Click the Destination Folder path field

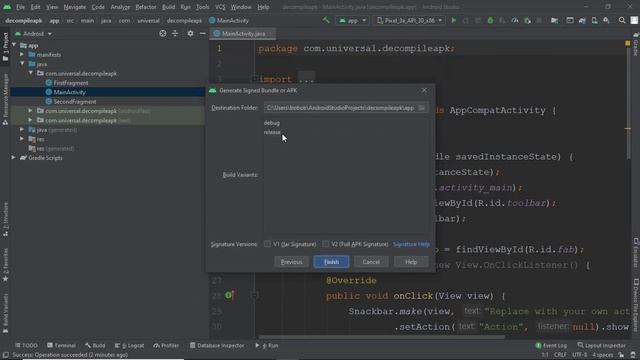340,108
